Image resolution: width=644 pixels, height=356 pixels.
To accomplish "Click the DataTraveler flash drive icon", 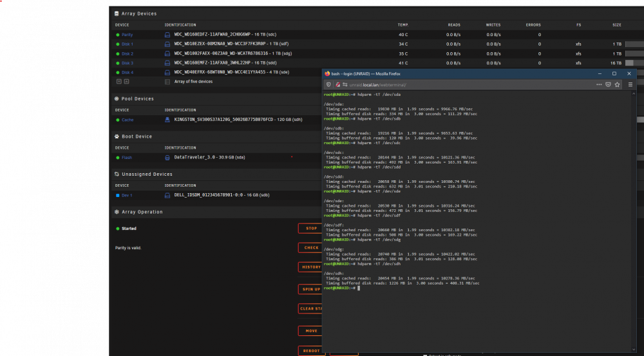I will [x=167, y=158].
